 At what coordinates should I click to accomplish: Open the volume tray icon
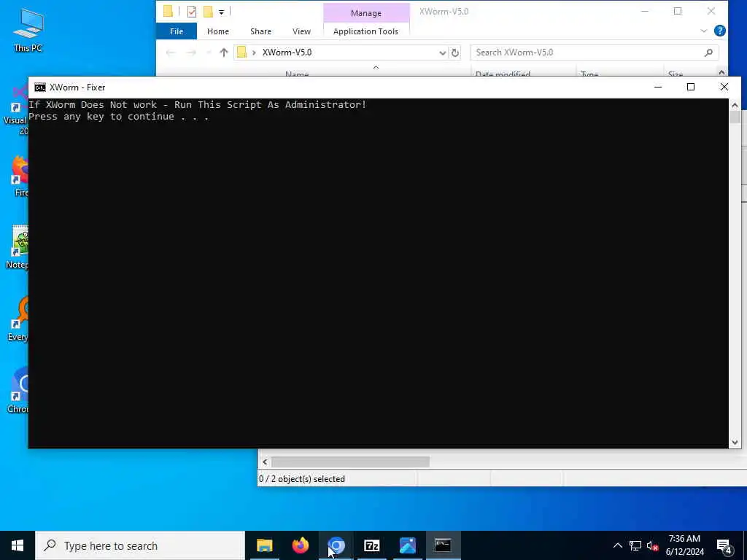coord(653,545)
